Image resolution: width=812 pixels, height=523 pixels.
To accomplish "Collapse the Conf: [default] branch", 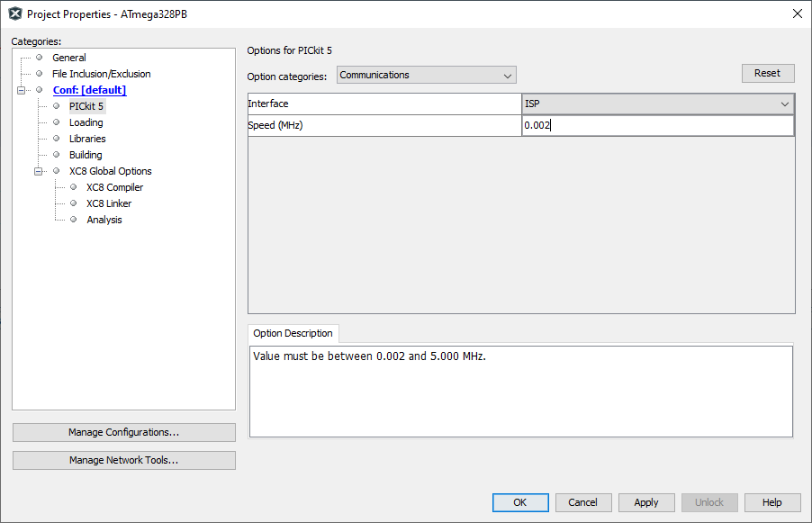I will (x=23, y=89).
